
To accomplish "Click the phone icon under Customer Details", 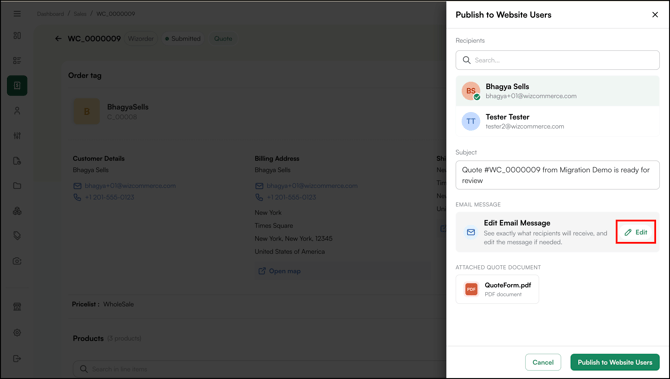I will [x=77, y=197].
